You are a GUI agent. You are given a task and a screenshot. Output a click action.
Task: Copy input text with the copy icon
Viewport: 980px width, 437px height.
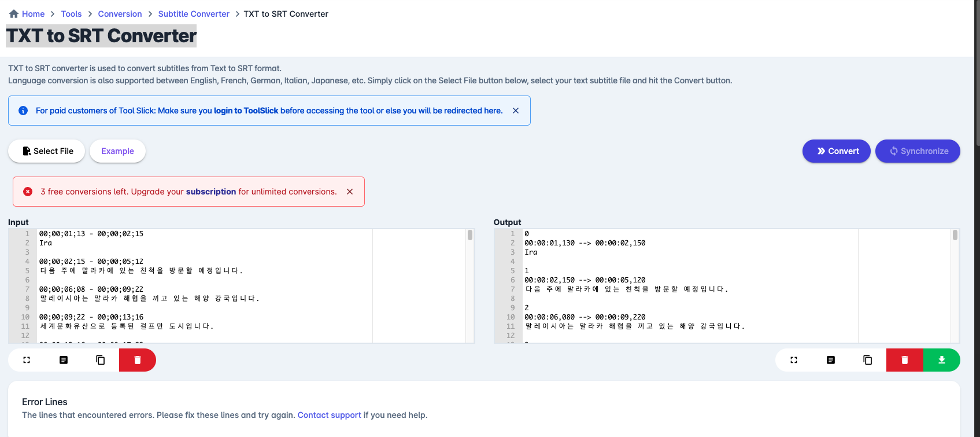click(101, 360)
